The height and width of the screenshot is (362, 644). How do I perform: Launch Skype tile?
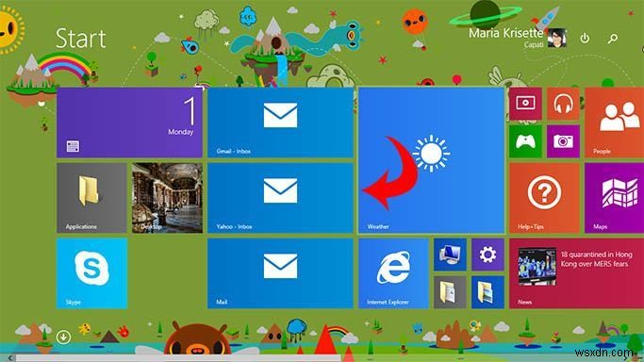pos(91,273)
